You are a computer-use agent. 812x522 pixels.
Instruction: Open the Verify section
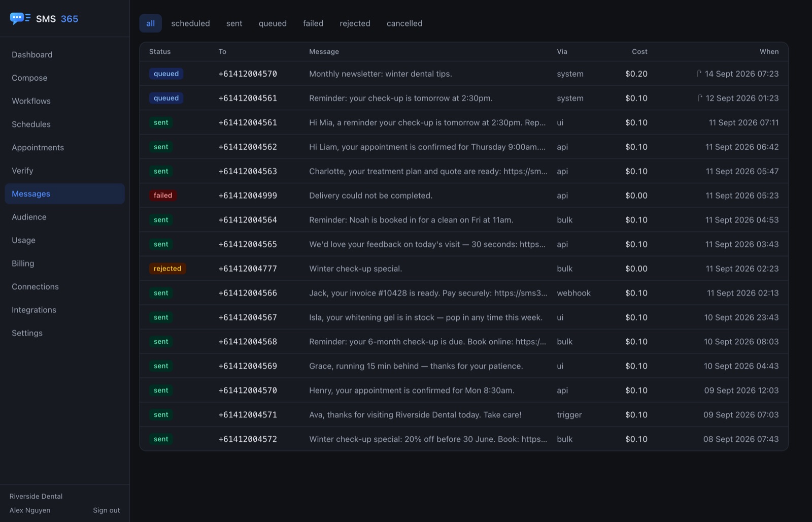pos(64,171)
